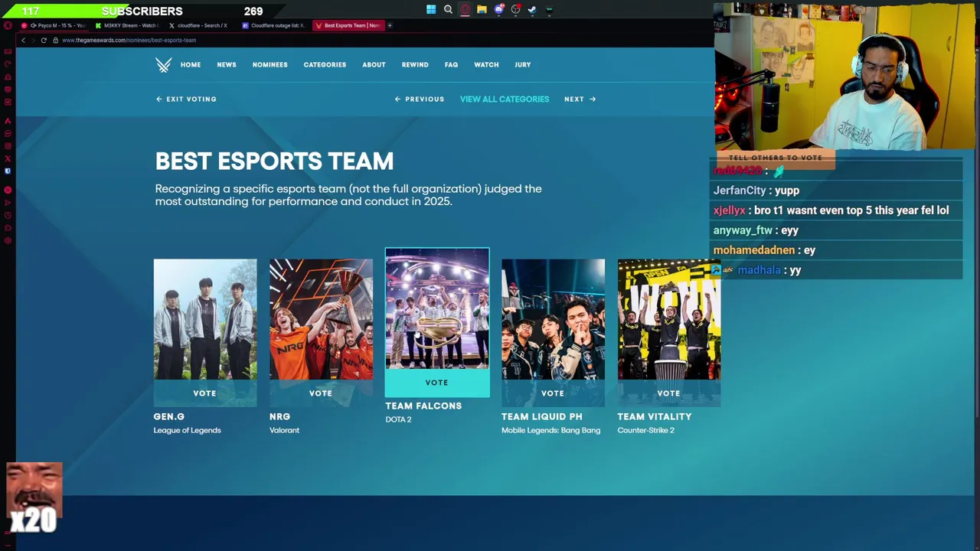Open Steam from the taskbar

click(x=532, y=10)
